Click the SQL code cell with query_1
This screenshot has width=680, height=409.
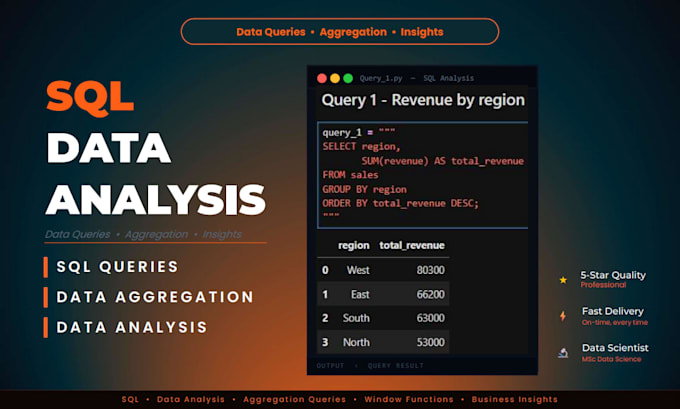(423, 175)
